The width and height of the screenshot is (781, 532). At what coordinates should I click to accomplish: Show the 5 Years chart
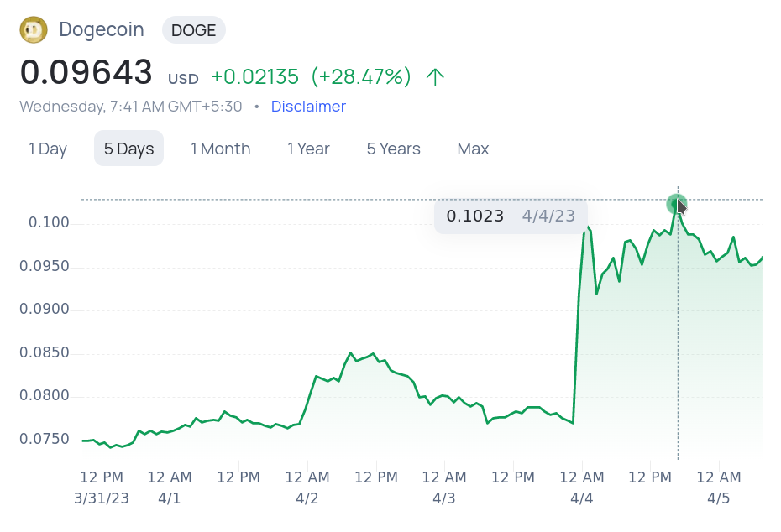[394, 149]
